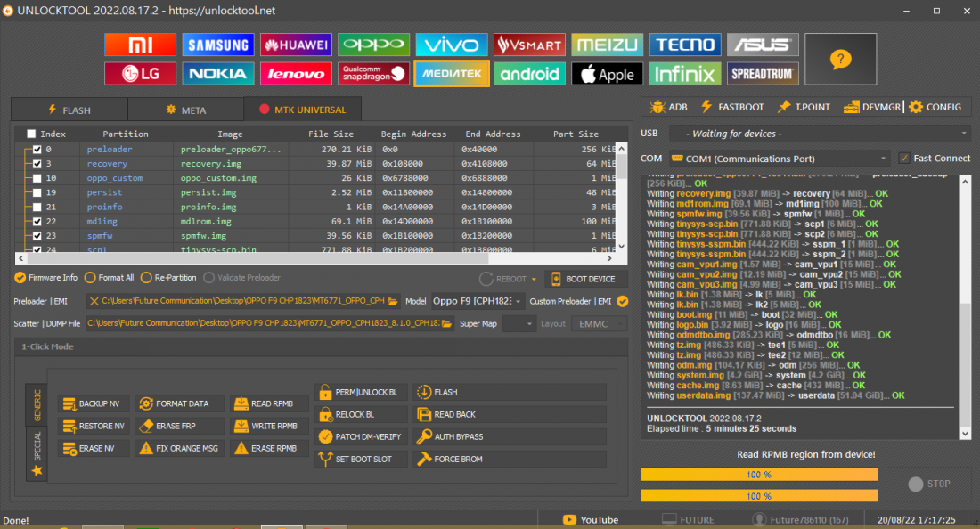Toggle the select-all Index checkbox
980x529 pixels.
click(31, 134)
